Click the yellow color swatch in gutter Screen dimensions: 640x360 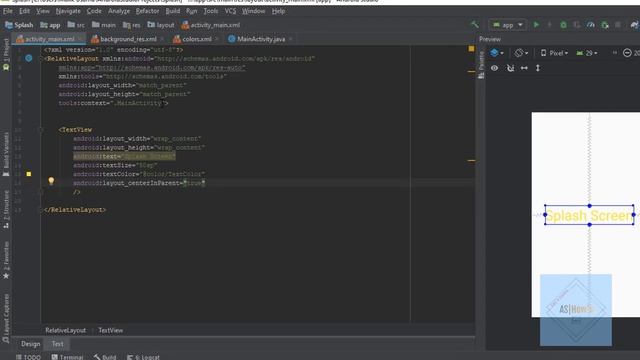[x=29, y=174]
